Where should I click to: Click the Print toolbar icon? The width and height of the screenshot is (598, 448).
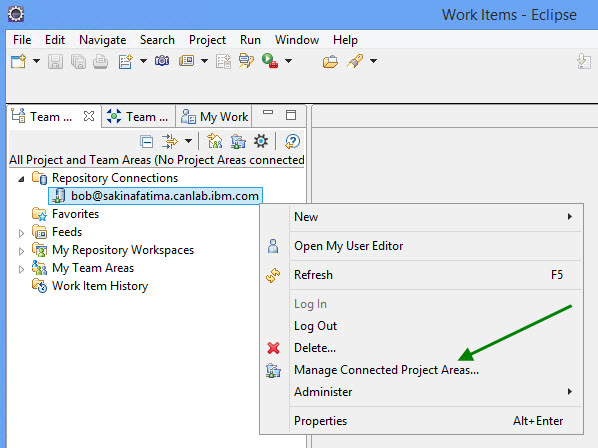pyautogui.click(x=100, y=61)
